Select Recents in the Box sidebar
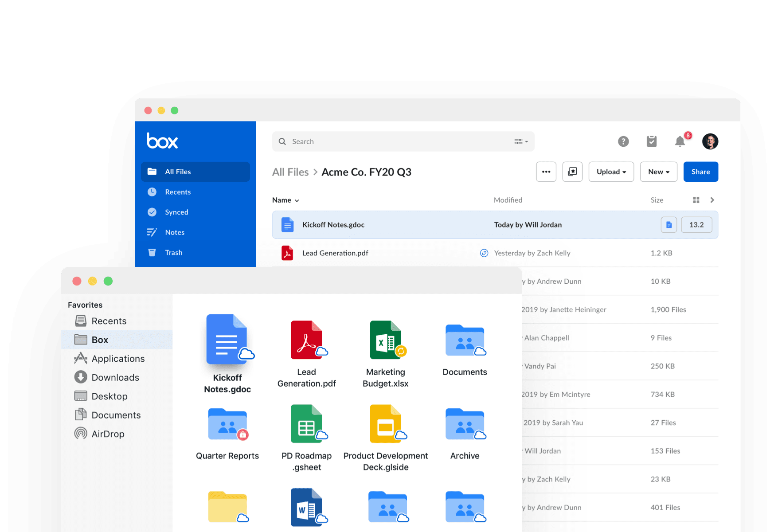782x532 pixels. click(x=179, y=192)
